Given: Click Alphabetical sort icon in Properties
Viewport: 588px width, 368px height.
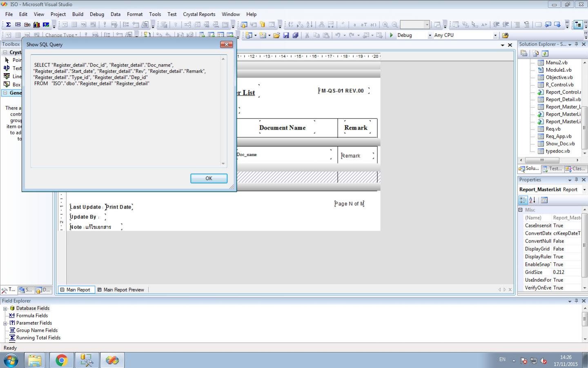Looking at the screenshot, I should (532, 200).
